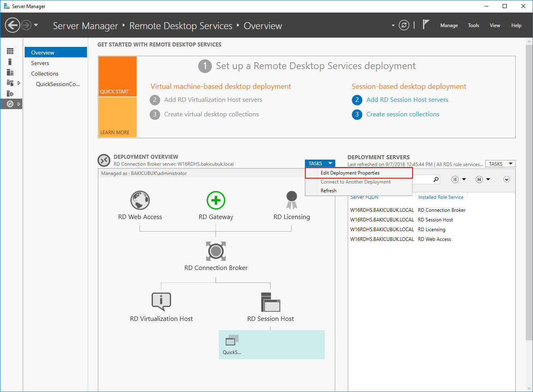
Task: Click the QUICK START tile
Action: coord(118,76)
